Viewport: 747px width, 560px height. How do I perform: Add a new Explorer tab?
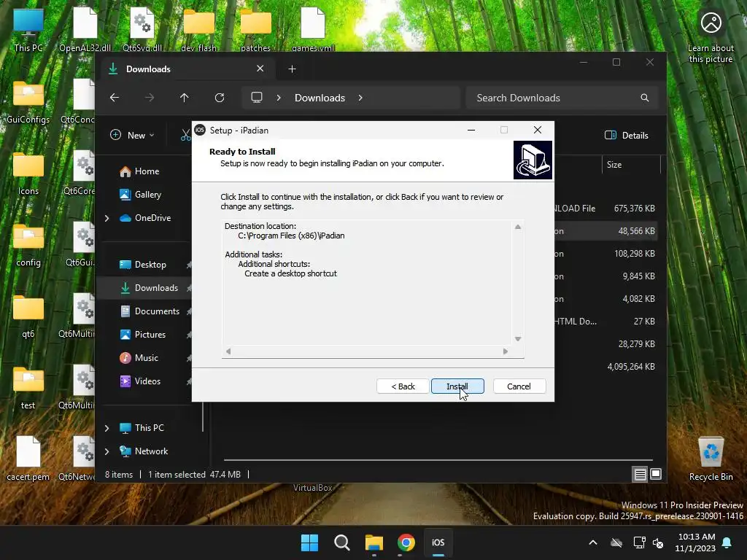(292, 69)
